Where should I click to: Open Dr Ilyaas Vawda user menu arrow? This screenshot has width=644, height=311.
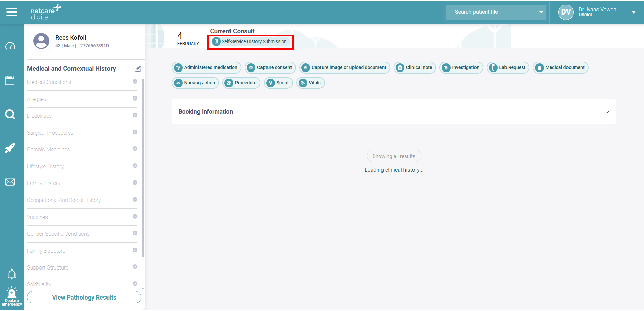click(x=633, y=12)
